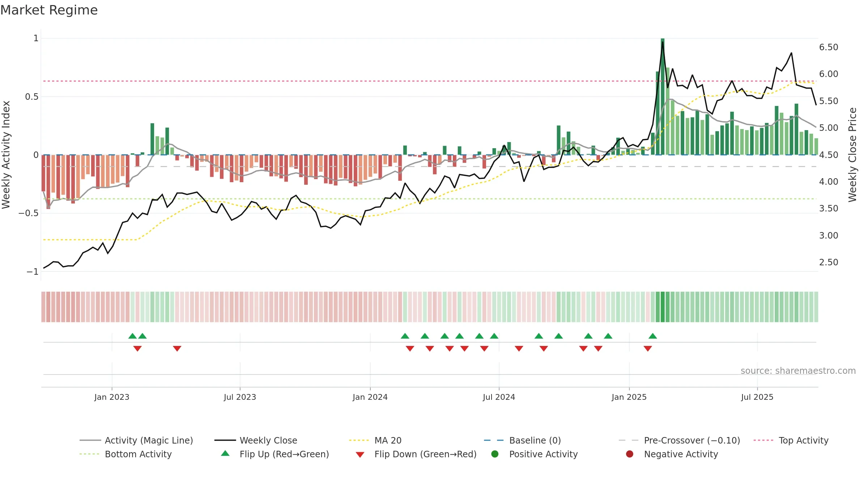Click the 6.50 price axis tick label
Screen dimensions: 868x488
click(x=829, y=47)
